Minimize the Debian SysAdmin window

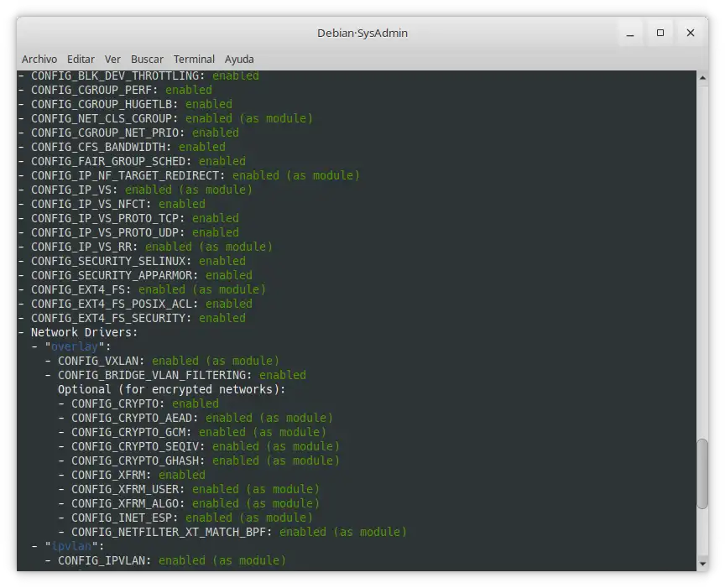pos(629,34)
